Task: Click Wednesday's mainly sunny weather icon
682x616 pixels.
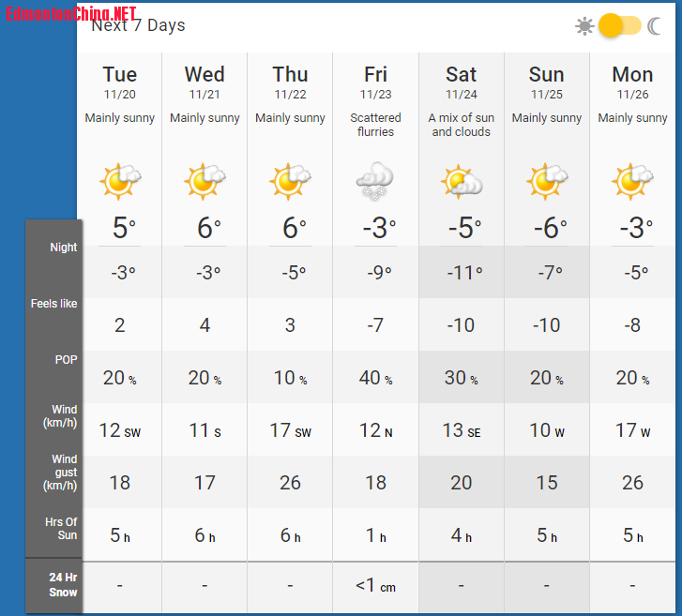Action: tap(205, 180)
